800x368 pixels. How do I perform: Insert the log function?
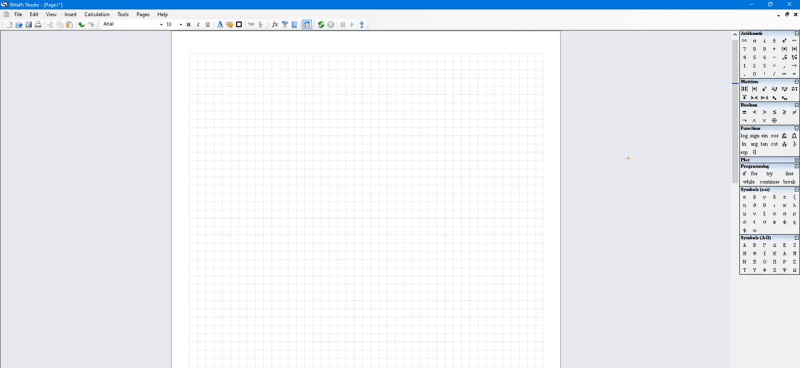coord(744,136)
